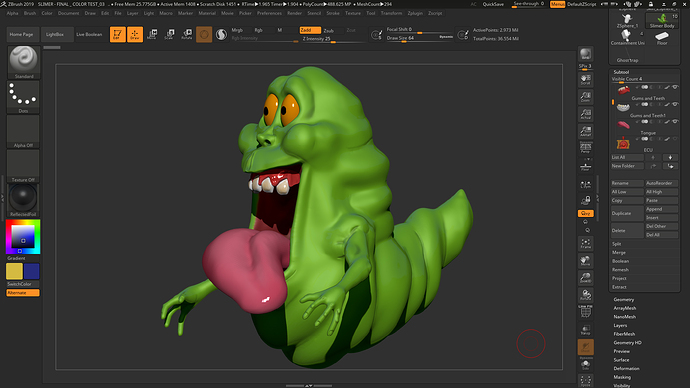Viewport: 690px width, 388px height.
Task: Expand the Deformation subpalette
Action: tap(626, 369)
